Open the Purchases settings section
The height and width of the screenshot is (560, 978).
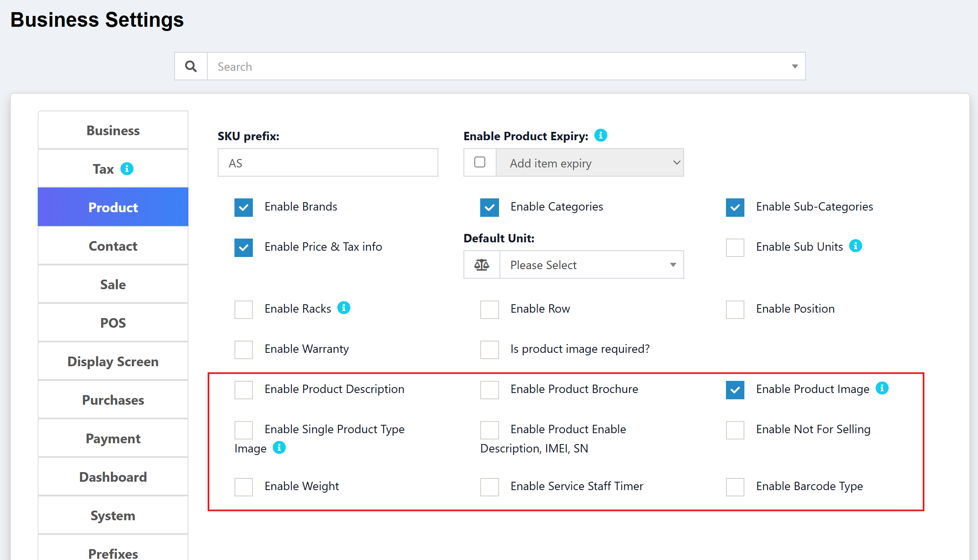pyautogui.click(x=113, y=400)
